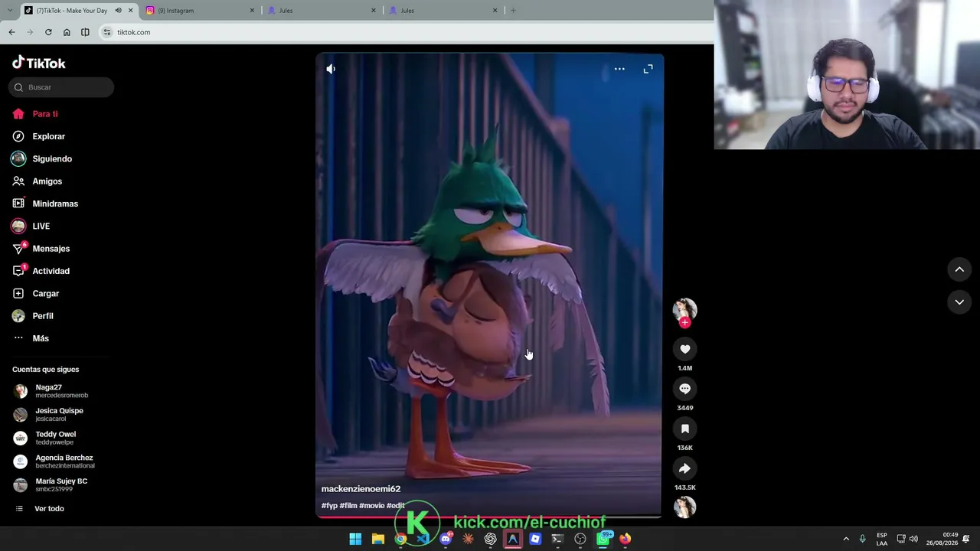This screenshot has width=980, height=551.
Task: Open the video creator's avatar
Action: (x=684, y=309)
